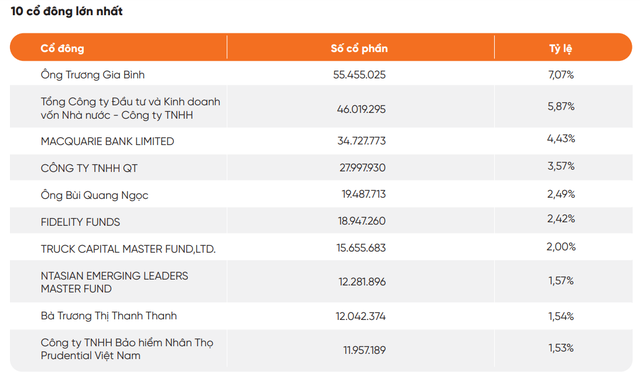Image resolution: width=640 pixels, height=379 pixels.
Task: Select shareholder Bà Trương Thị Thanh Thanh
Action: pyautogui.click(x=109, y=316)
